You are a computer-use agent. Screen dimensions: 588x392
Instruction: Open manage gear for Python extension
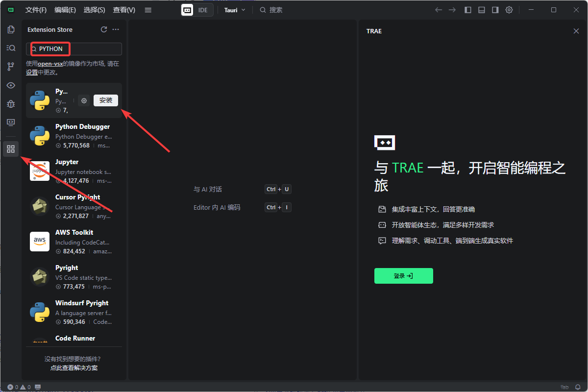(x=84, y=100)
